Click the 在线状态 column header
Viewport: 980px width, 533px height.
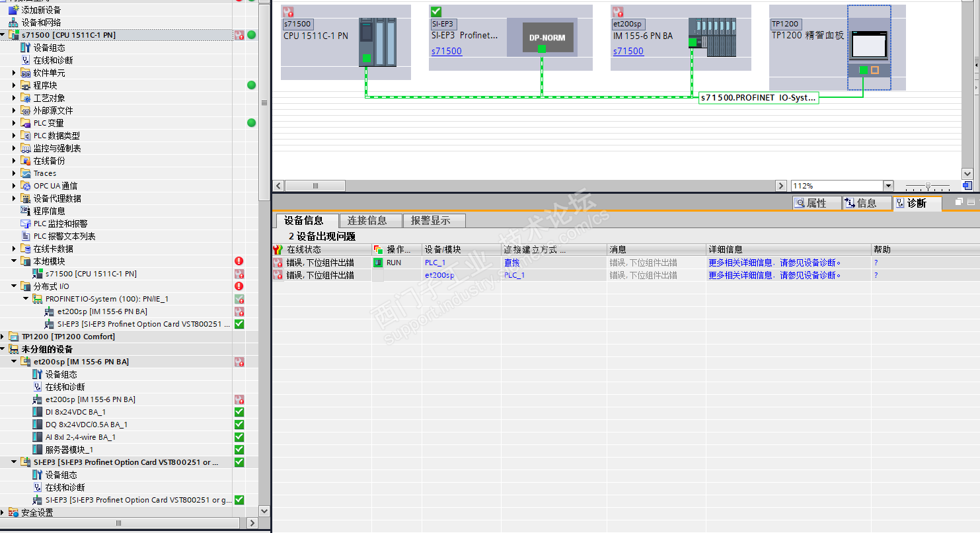(322, 249)
